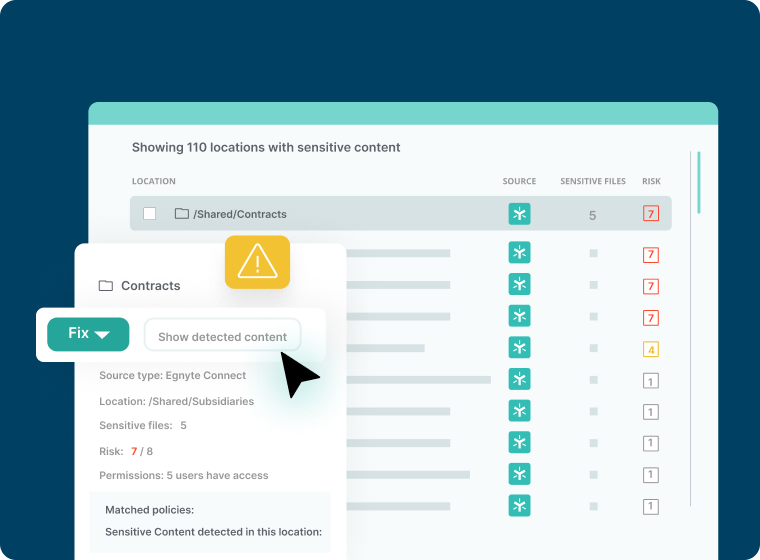Sort by the SOURCE column header
The height and width of the screenshot is (560, 760).
pos(519,182)
